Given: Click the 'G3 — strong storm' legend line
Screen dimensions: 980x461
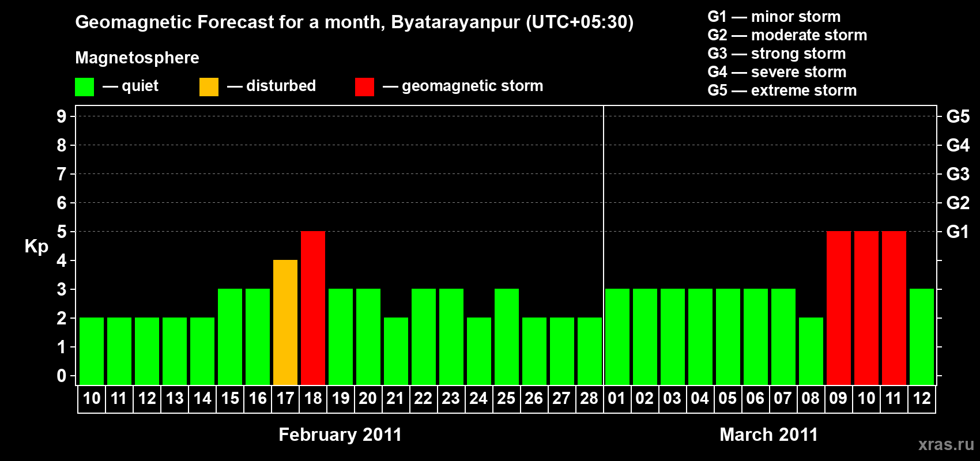Looking at the screenshot, I should click(777, 54).
